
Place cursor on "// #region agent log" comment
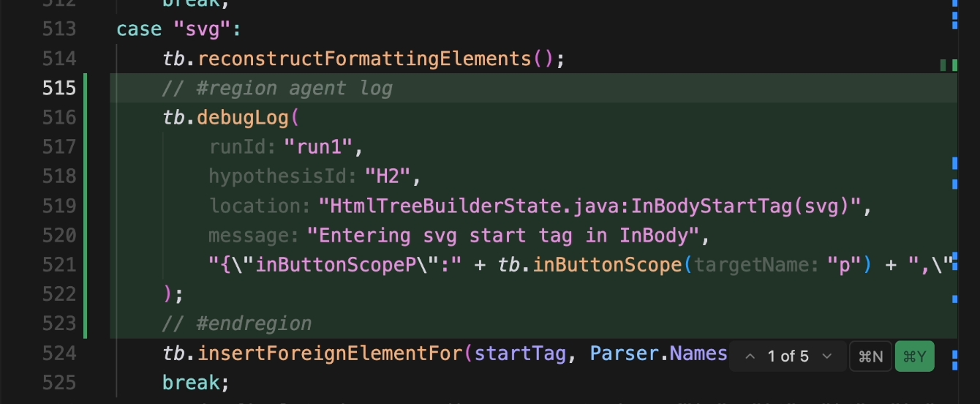278,89
